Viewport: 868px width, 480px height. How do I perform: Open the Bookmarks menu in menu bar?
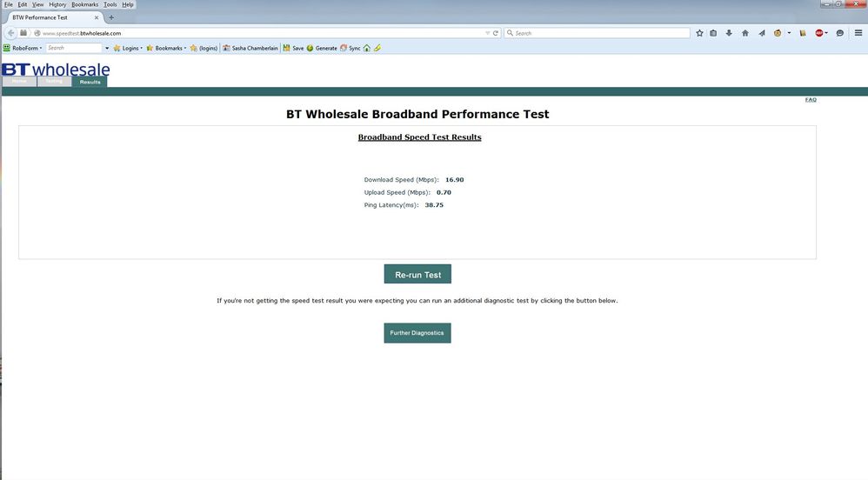tap(84, 4)
